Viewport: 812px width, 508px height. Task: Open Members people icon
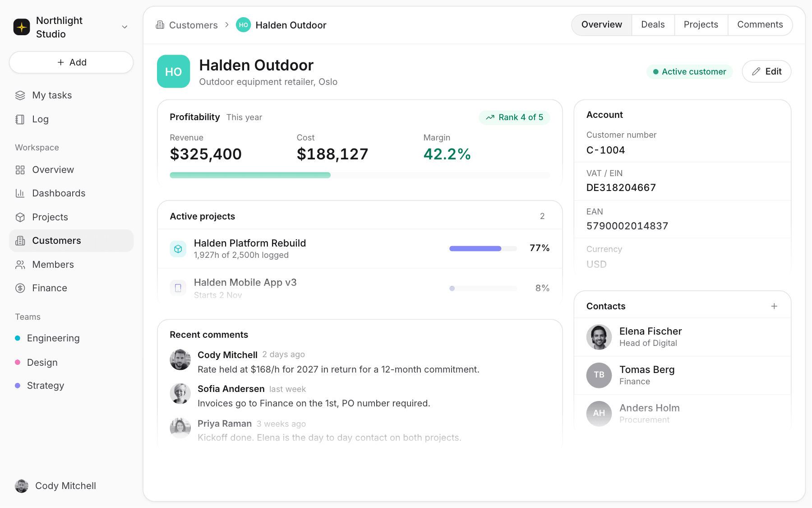[20, 265]
